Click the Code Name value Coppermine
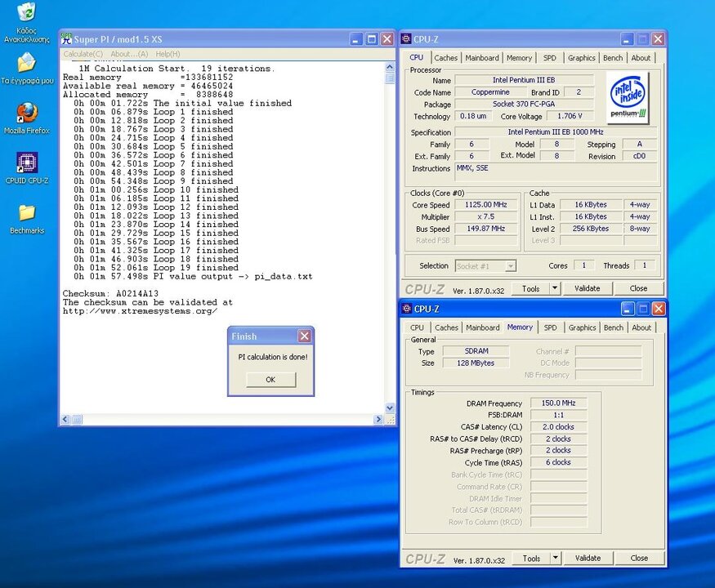715x588 pixels. 490,91
